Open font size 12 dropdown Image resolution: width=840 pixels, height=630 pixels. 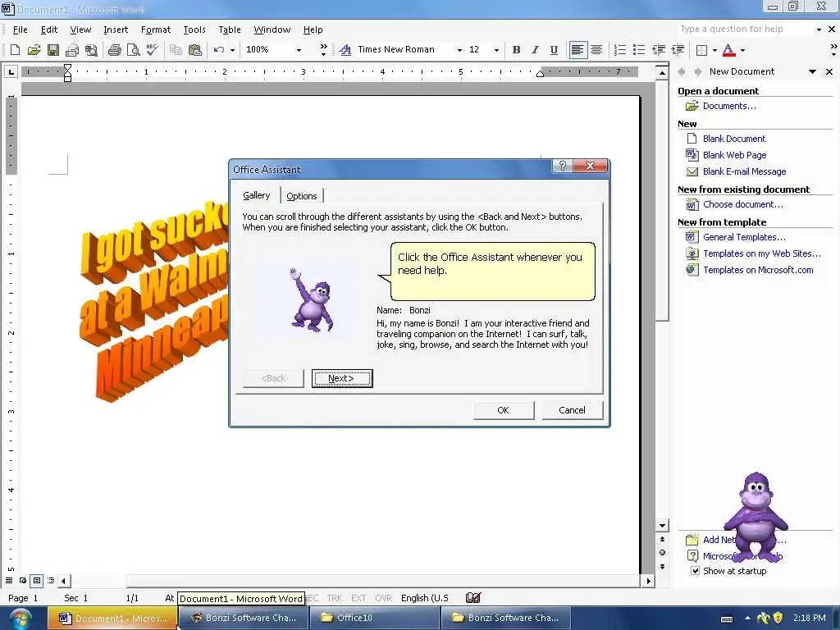[x=496, y=50]
